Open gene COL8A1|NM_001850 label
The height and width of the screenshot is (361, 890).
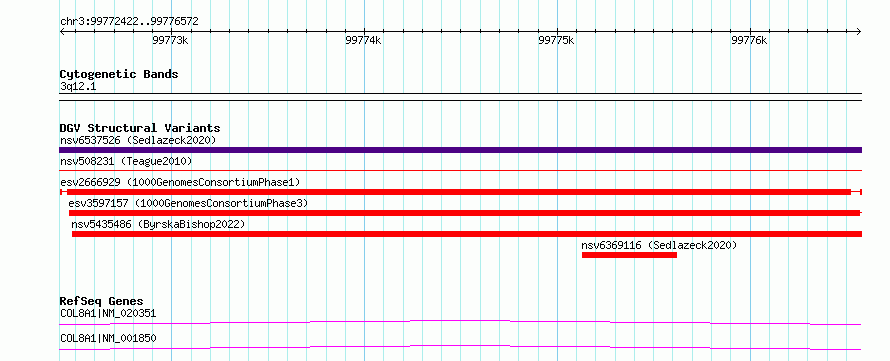pyautogui.click(x=108, y=339)
